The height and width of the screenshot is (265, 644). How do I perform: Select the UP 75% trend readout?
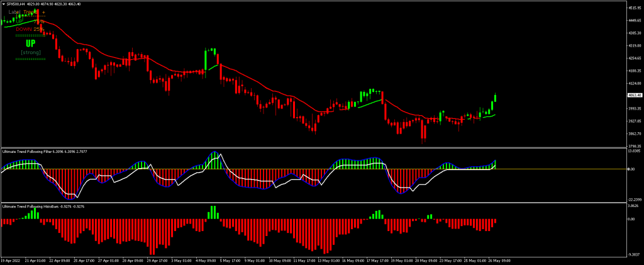coord(29,21)
